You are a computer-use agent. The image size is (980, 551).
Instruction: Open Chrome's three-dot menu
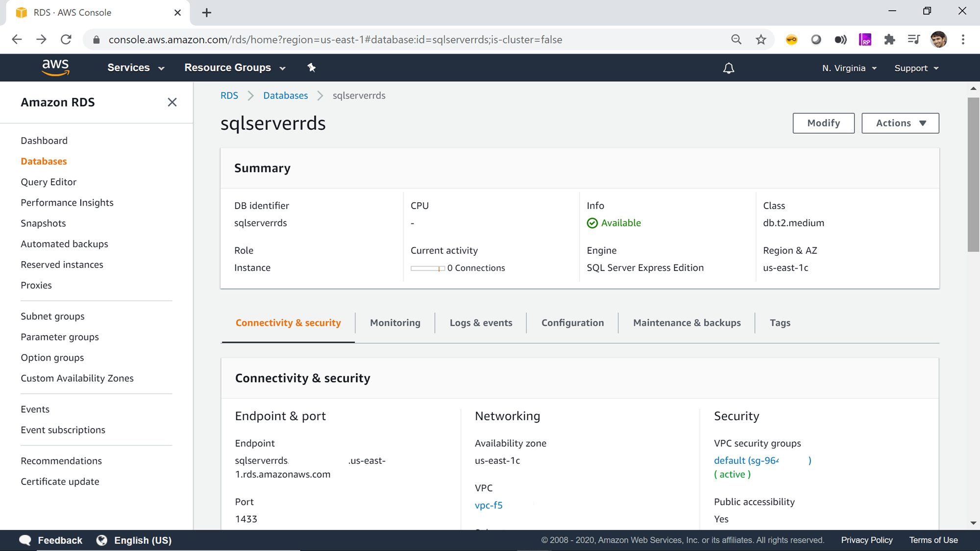tap(963, 40)
